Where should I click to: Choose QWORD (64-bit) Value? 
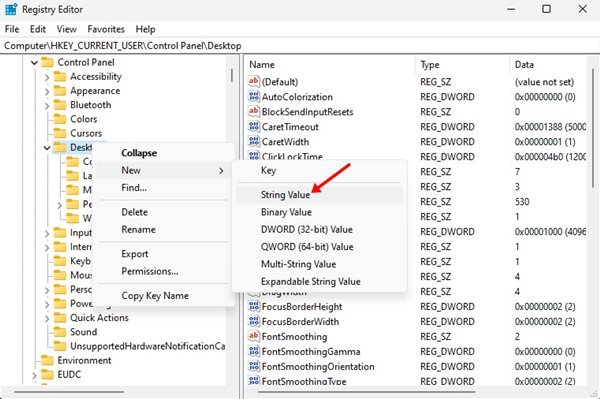pos(319,247)
